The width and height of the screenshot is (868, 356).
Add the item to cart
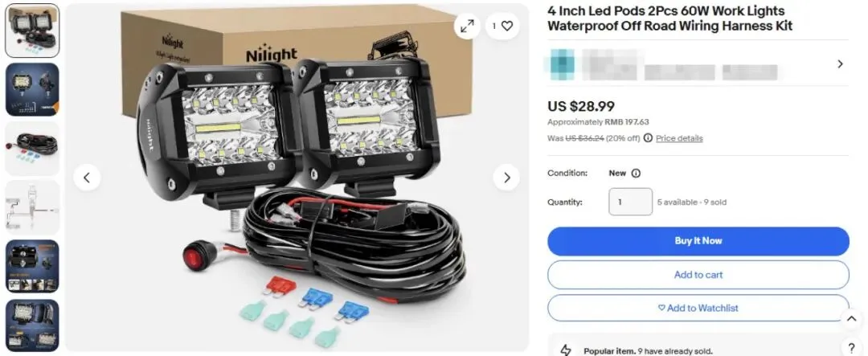(698, 275)
